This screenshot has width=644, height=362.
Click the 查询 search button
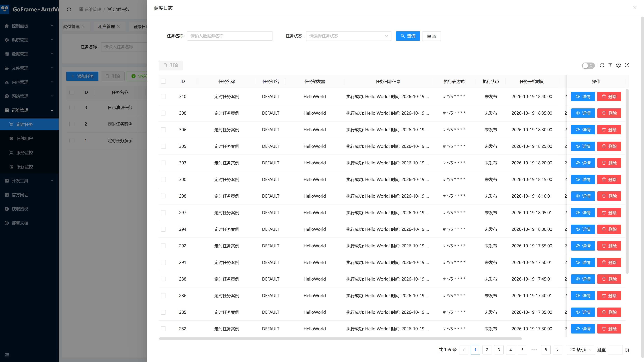click(408, 36)
